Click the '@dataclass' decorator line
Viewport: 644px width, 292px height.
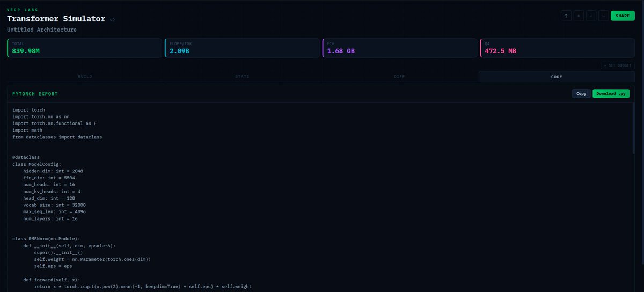tap(26, 157)
